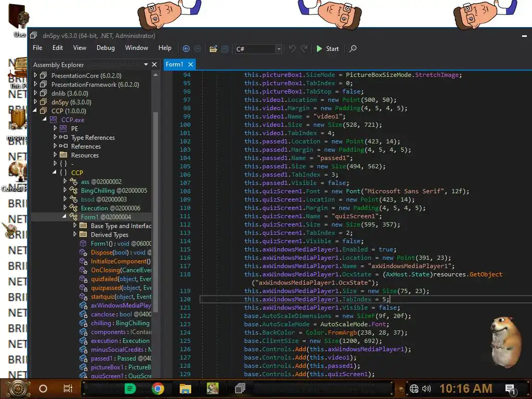Select the quizpassed method entry
The width and height of the screenshot is (532, 399).
(x=121, y=287)
